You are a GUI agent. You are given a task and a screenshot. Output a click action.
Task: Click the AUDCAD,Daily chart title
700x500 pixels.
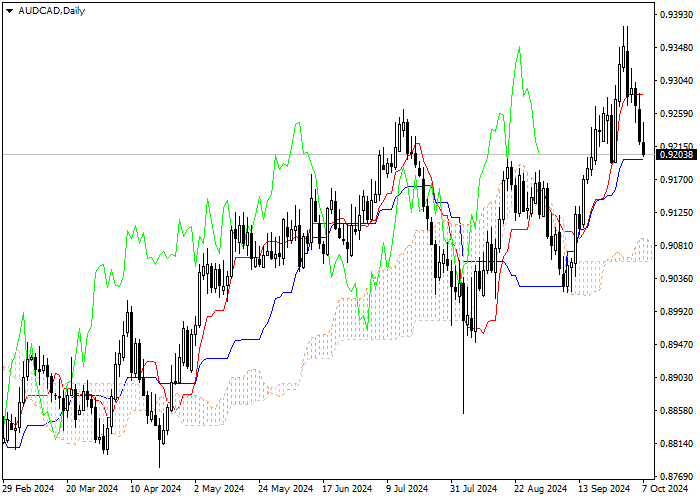coord(51,11)
